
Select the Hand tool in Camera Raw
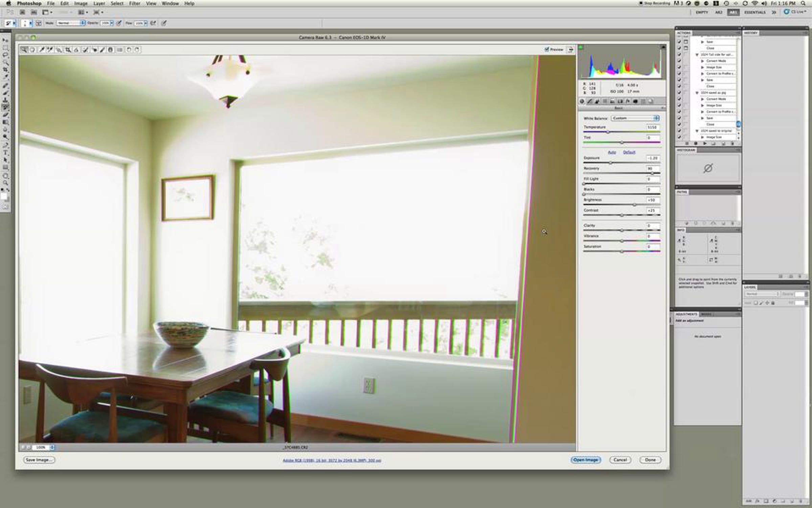pyautogui.click(x=32, y=50)
